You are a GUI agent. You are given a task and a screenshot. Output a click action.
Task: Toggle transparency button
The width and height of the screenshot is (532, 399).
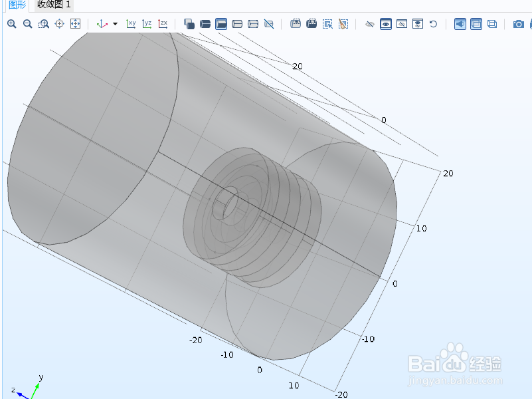476,24
